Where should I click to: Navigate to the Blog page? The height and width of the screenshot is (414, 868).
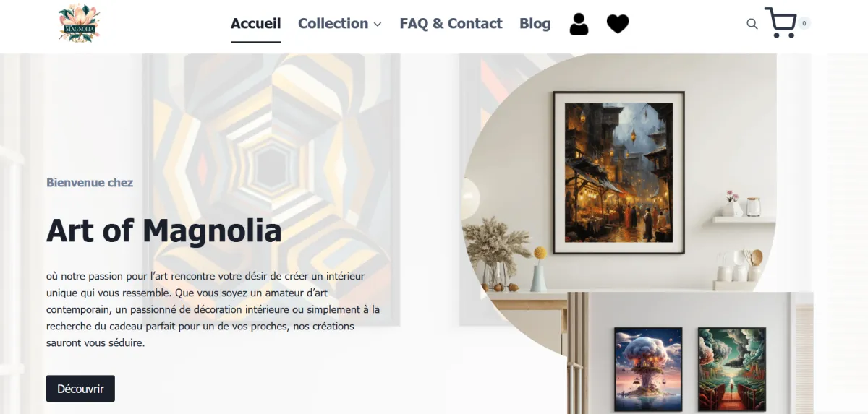point(535,23)
